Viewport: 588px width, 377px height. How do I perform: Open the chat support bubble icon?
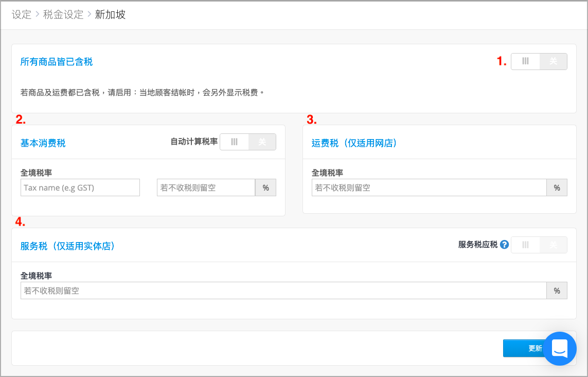[x=560, y=349]
